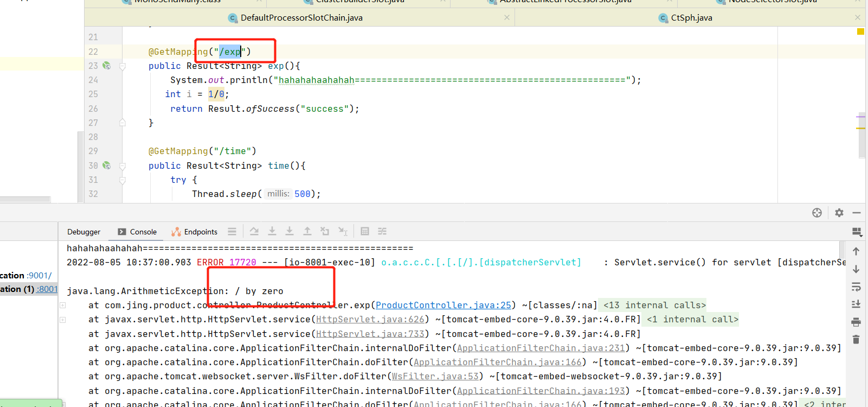Toggle Scroll to End in the console
Image resolution: width=868 pixels, height=407 pixels.
856,304
